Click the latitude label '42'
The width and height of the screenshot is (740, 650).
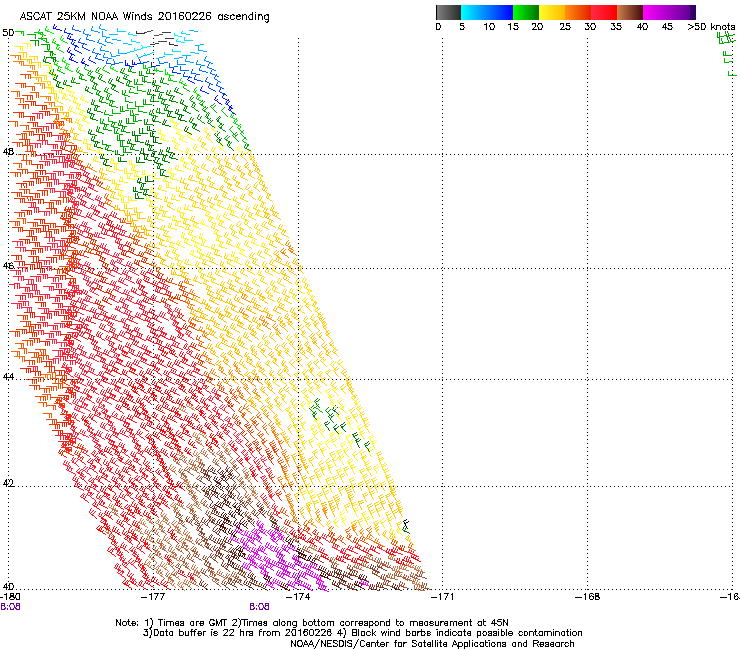(8, 483)
